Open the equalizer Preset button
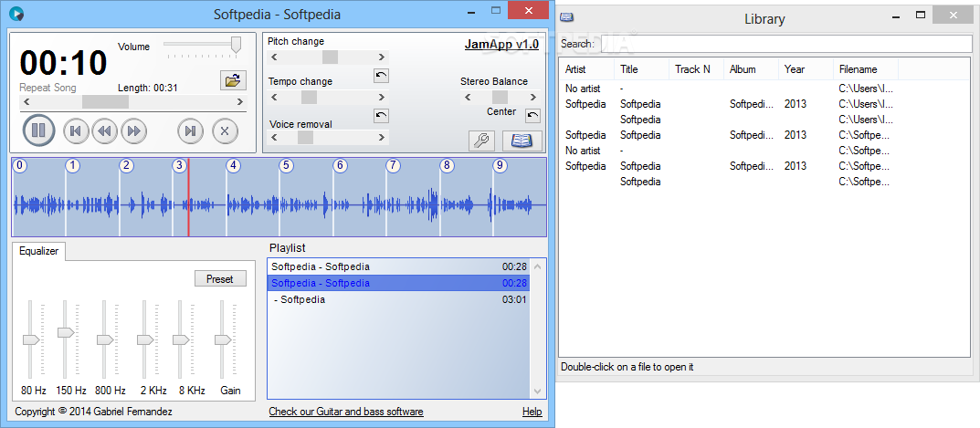980x428 pixels. click(220, 278)
